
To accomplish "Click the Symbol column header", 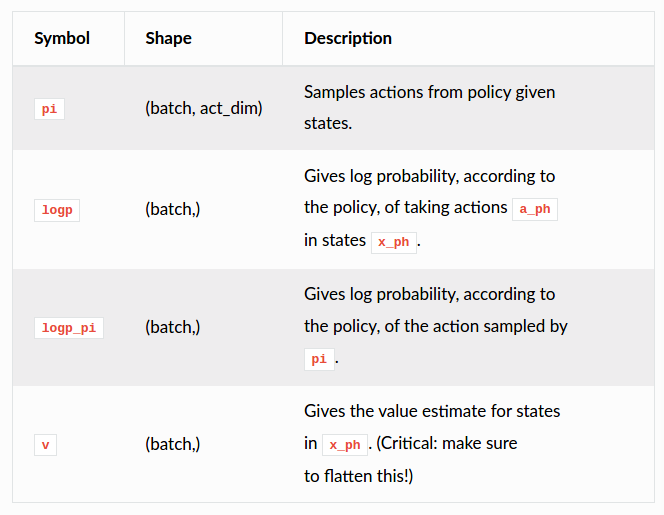I will [x=62, y=39].
